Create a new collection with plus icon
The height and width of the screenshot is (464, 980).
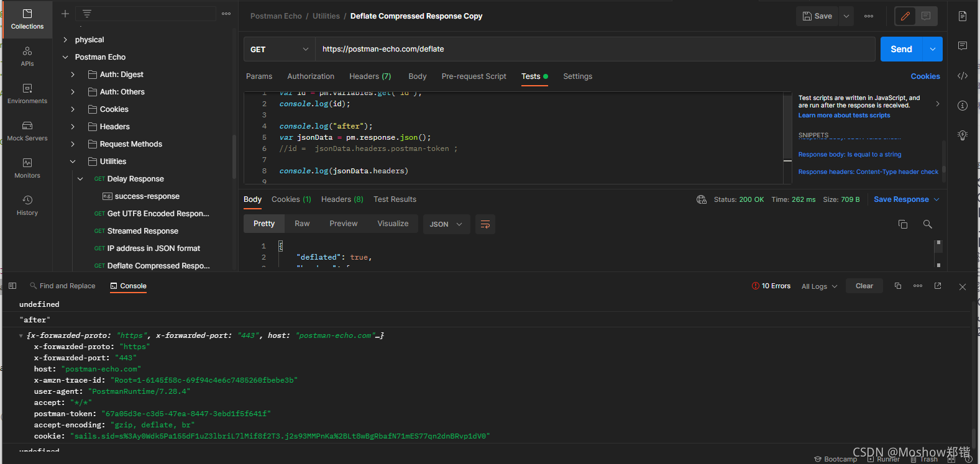tap(65, 14)
